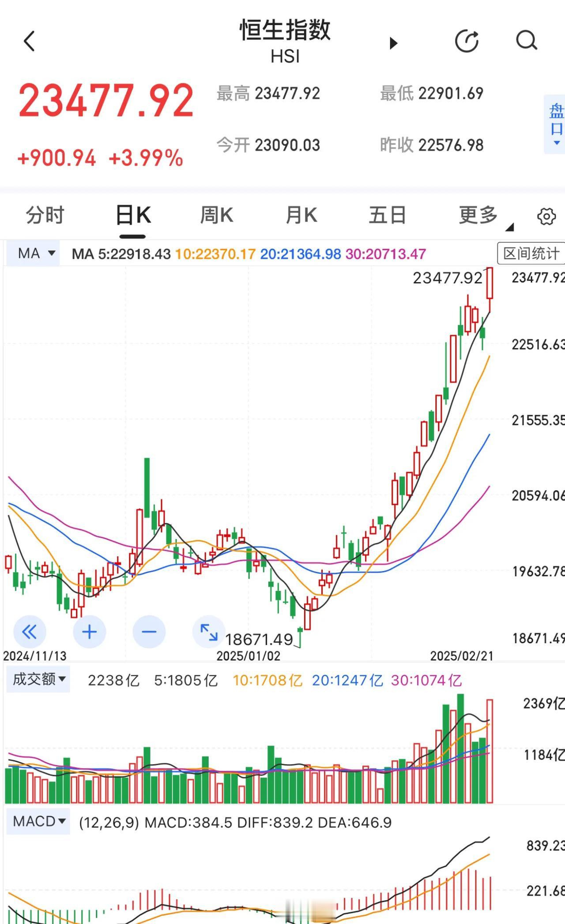Switch to 五日 tab

click(388, 215)
